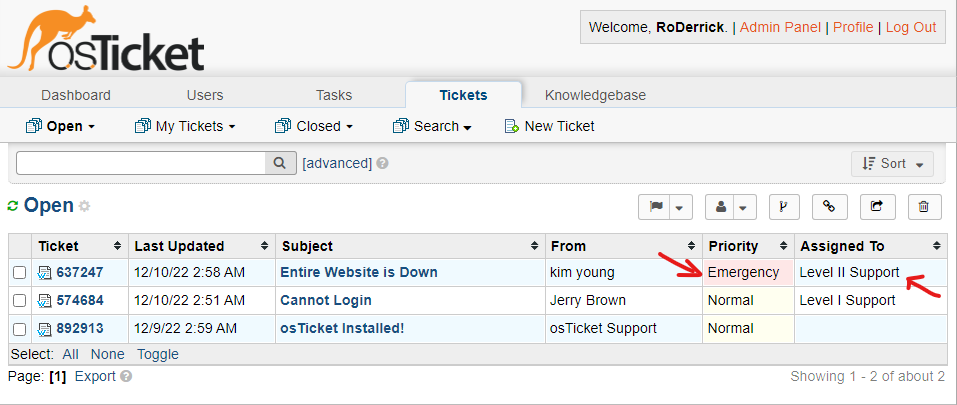This screenshot has height=405, width=957.
Task: Click the merge tickets icon
Action: [783, 207]
